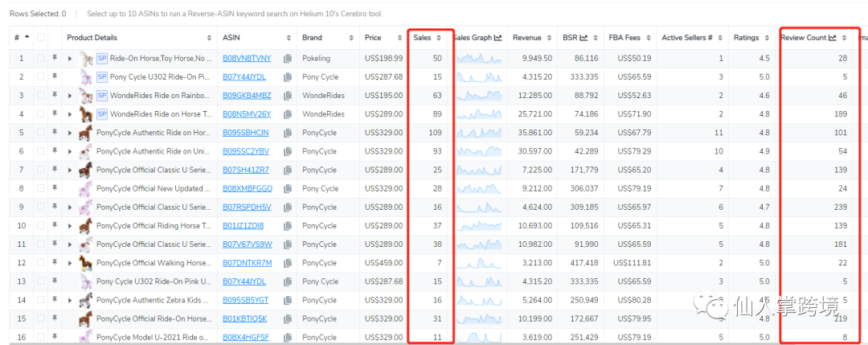Expand row 9 PonyCycle Official Classic variations

(70, 207)
